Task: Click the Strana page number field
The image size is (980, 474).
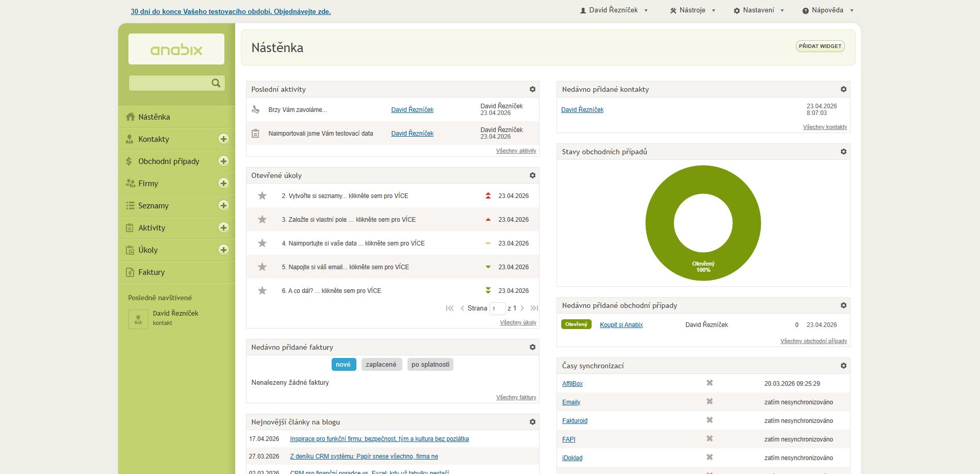Action: point(497,308)
